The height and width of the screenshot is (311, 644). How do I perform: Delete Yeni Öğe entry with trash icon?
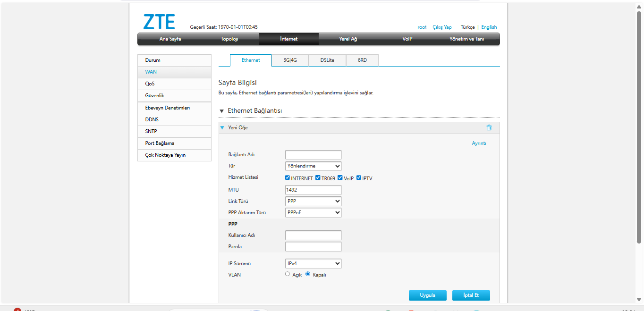click(x=489, y=127)
